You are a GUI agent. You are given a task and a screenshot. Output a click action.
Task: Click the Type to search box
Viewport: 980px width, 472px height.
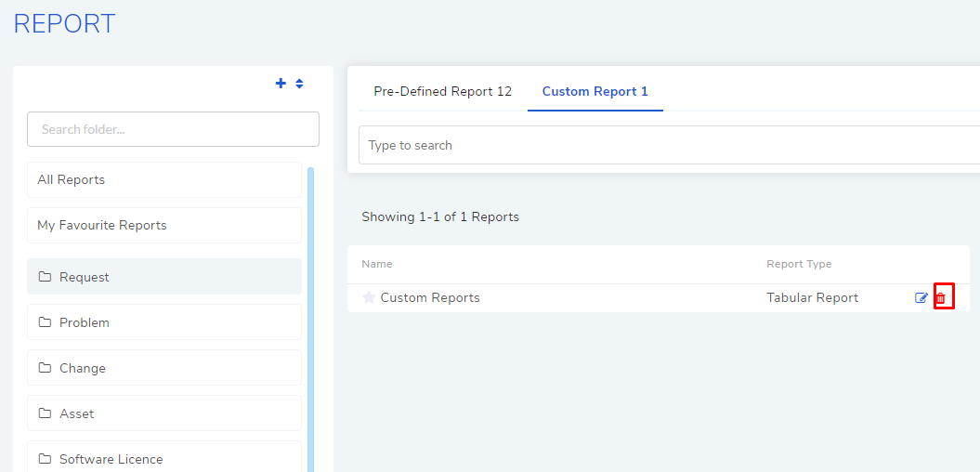tap(669, 145)
